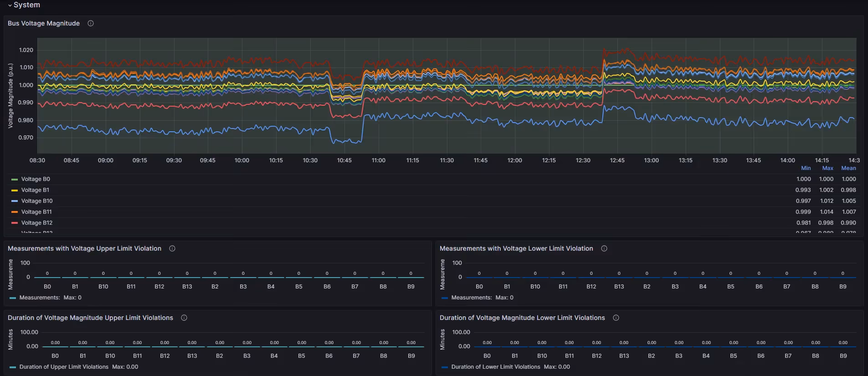Open info icon beside Bus Voltage Magnitude

[91, 23]
